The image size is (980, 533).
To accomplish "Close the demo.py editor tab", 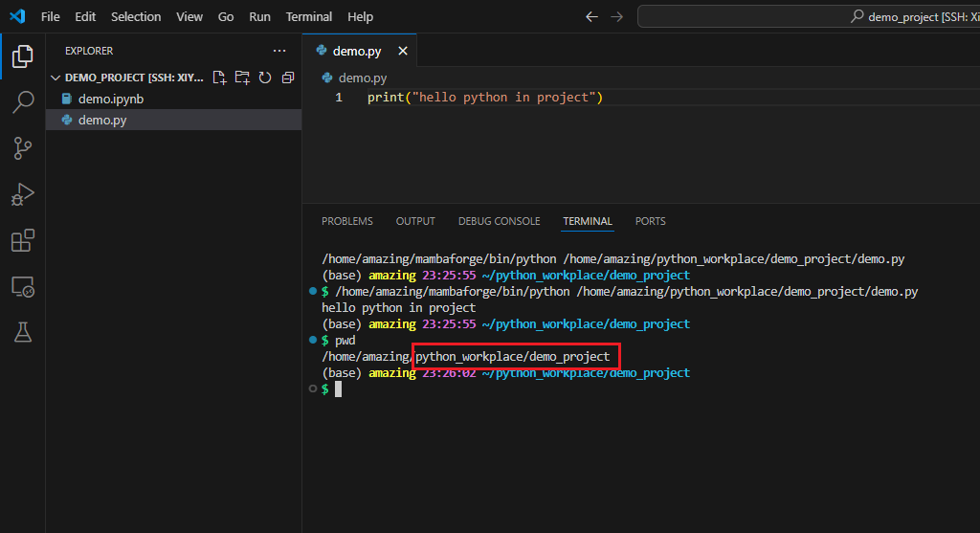I will pos(403,51).
